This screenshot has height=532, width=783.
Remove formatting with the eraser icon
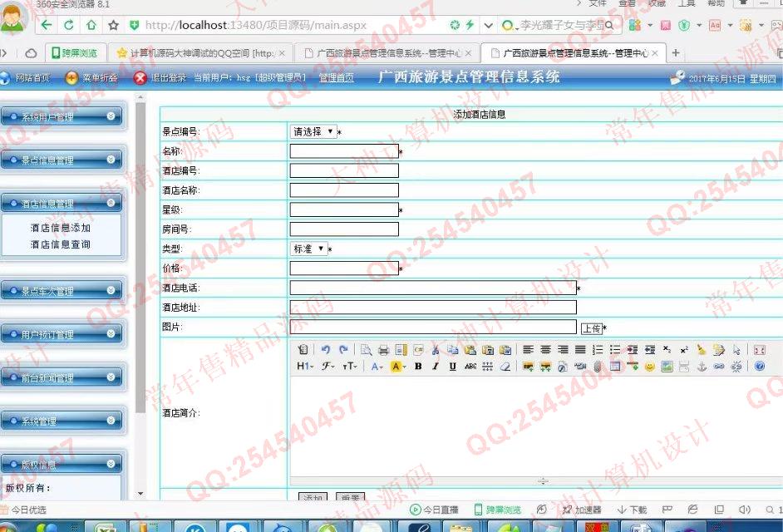click(x=505, y=366)
